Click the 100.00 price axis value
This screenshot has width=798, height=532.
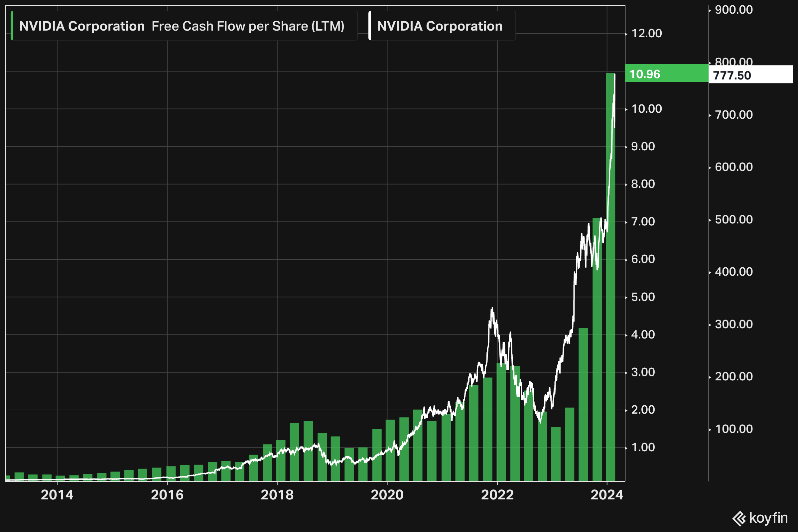click(734, 430)
